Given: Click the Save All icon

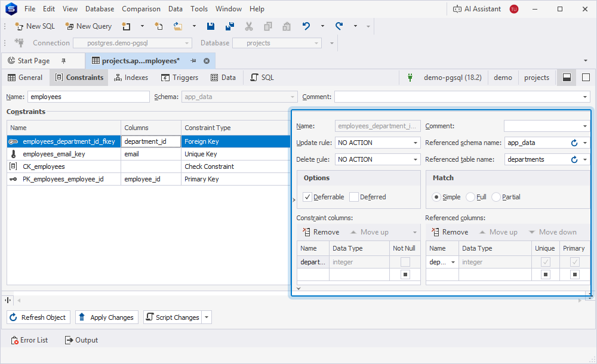Looking at the screenshot, I should pyautogui.click(x=230, y=26).
